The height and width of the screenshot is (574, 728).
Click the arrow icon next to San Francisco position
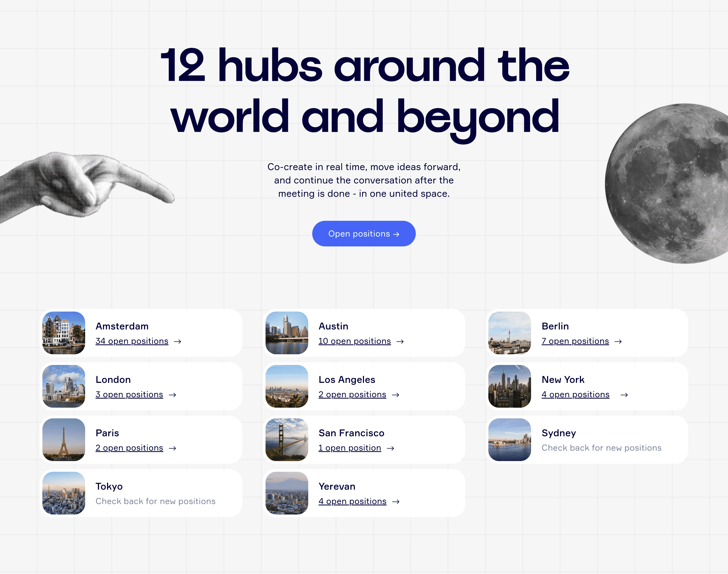pos(390,448)
